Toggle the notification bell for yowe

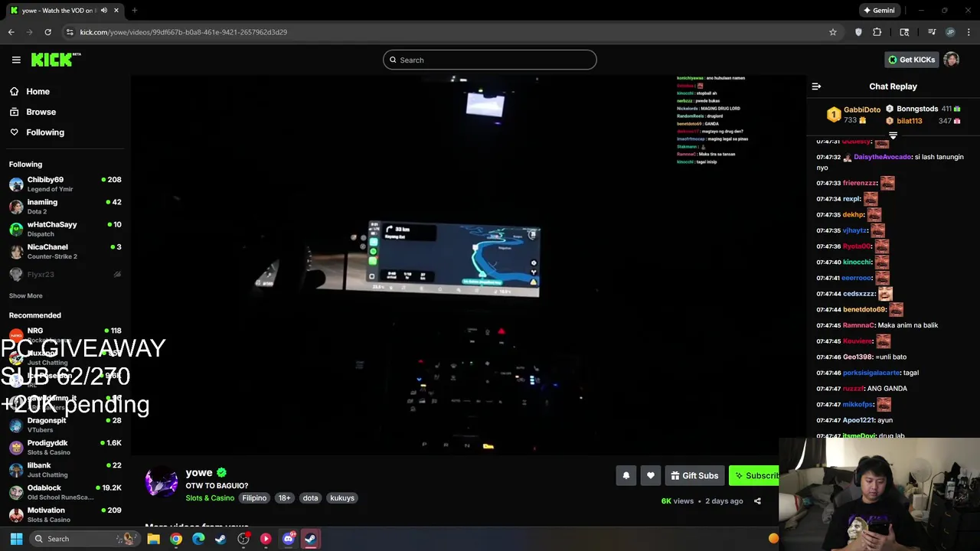[626, 476]
